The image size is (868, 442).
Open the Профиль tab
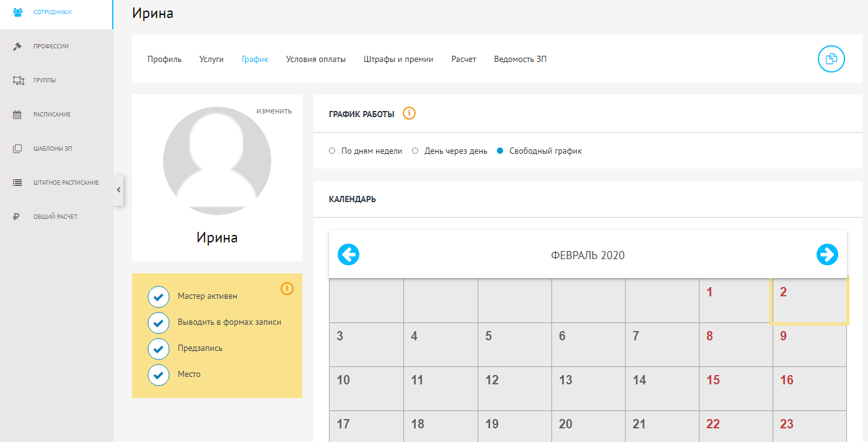(164, 60)
